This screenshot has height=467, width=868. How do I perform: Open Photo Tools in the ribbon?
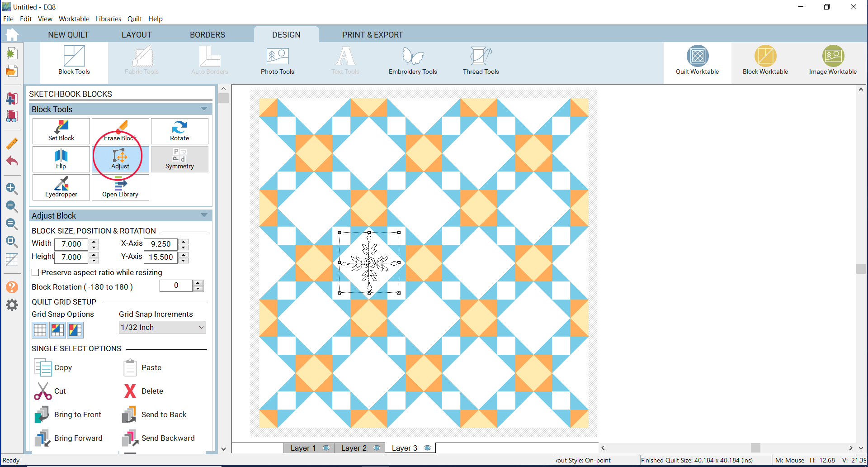pyautogui.click(x=278, y=61)
